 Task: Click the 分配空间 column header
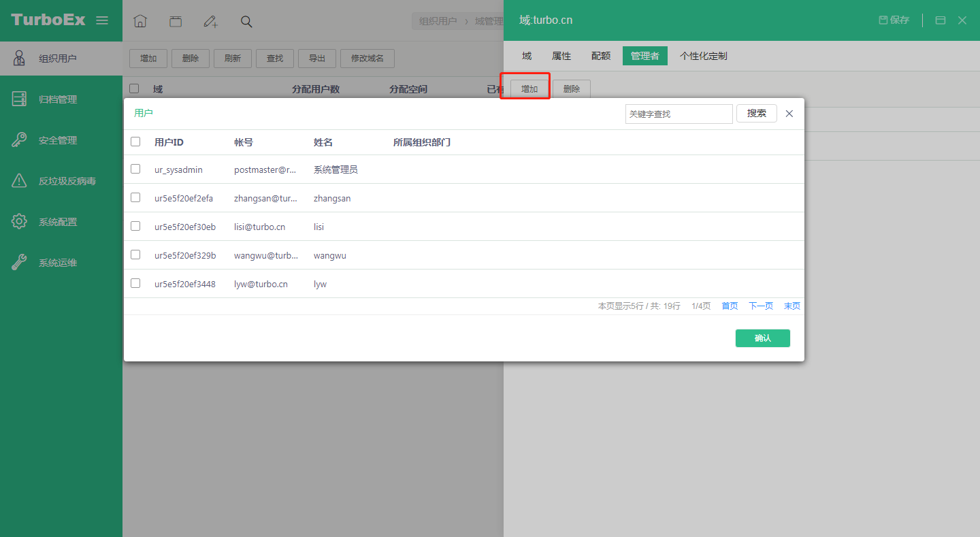pos(408,89)
